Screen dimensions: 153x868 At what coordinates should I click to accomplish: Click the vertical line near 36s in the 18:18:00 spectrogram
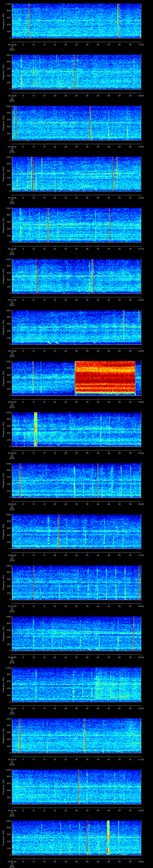tap(90, 123)
